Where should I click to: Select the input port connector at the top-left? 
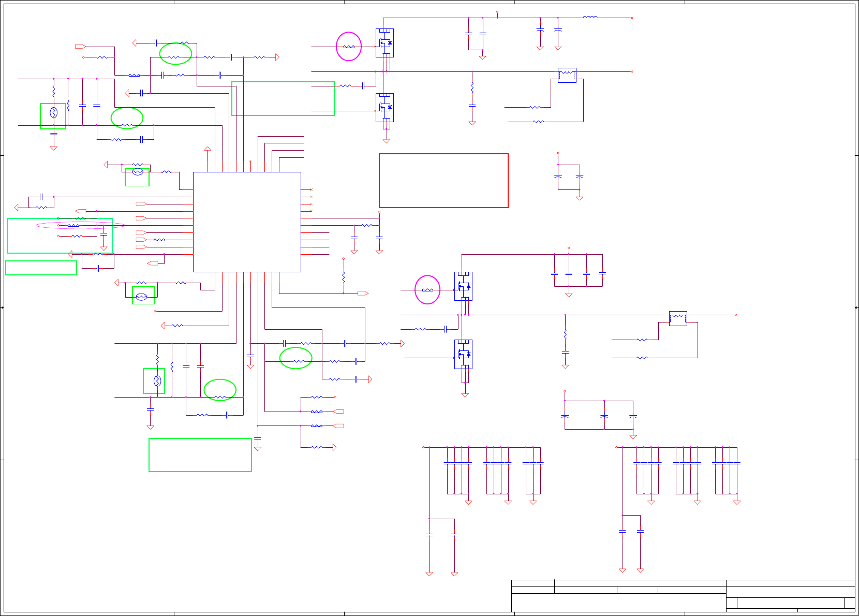[x=80, y=47]
